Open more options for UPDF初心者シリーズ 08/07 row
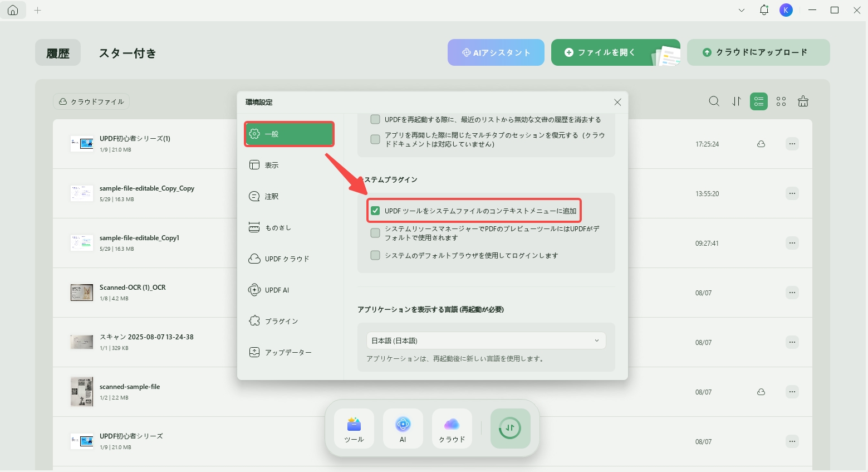This screenshot has height=472, width=868. [792, 441]
